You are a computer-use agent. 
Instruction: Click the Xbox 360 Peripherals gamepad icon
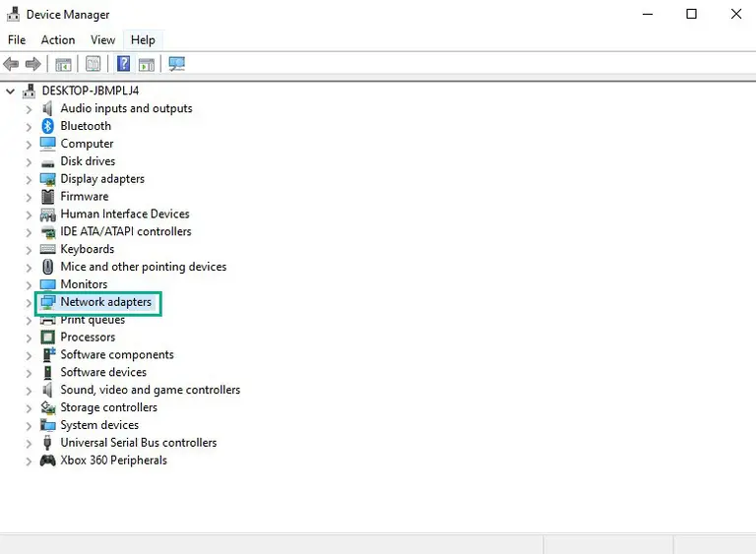point(47,461)
